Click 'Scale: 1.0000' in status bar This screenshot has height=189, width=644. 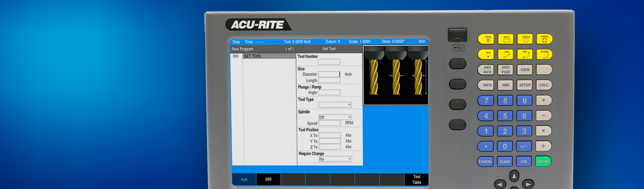[359, 42]
